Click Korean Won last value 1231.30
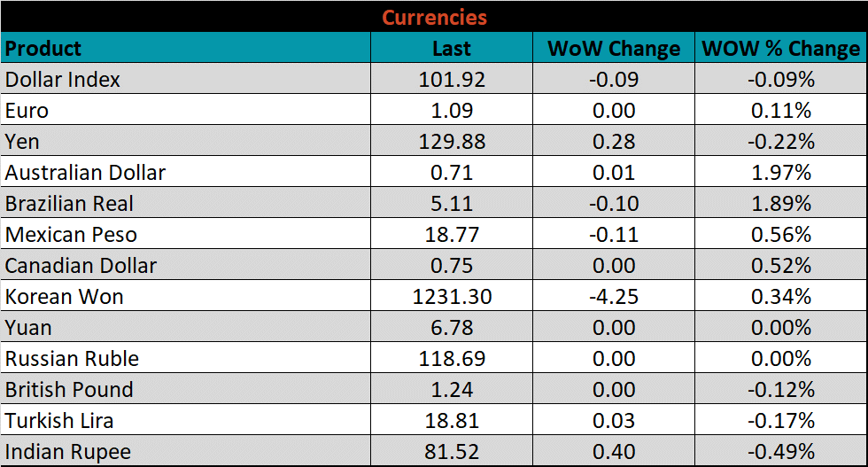The height and width of the screenshot is (467, 868). pos(452,297)
